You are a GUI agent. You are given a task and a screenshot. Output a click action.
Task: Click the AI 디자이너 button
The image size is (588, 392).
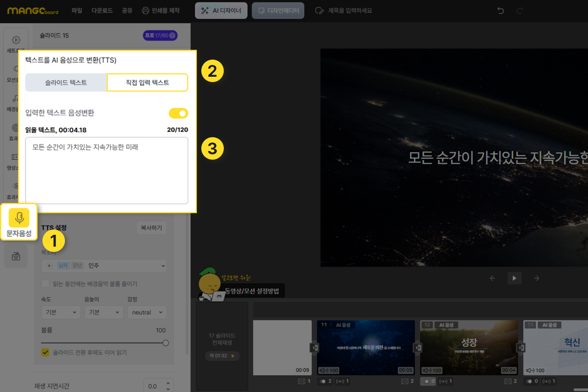[221, 11]
